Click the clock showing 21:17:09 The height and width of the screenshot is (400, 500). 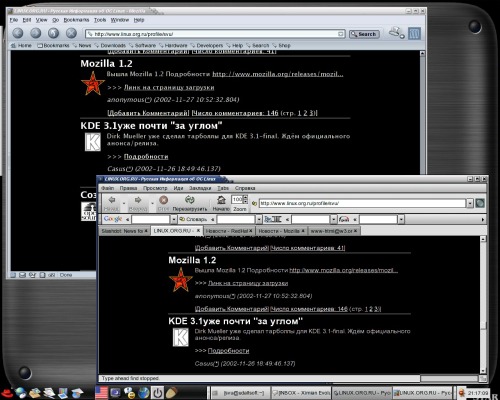478,393
